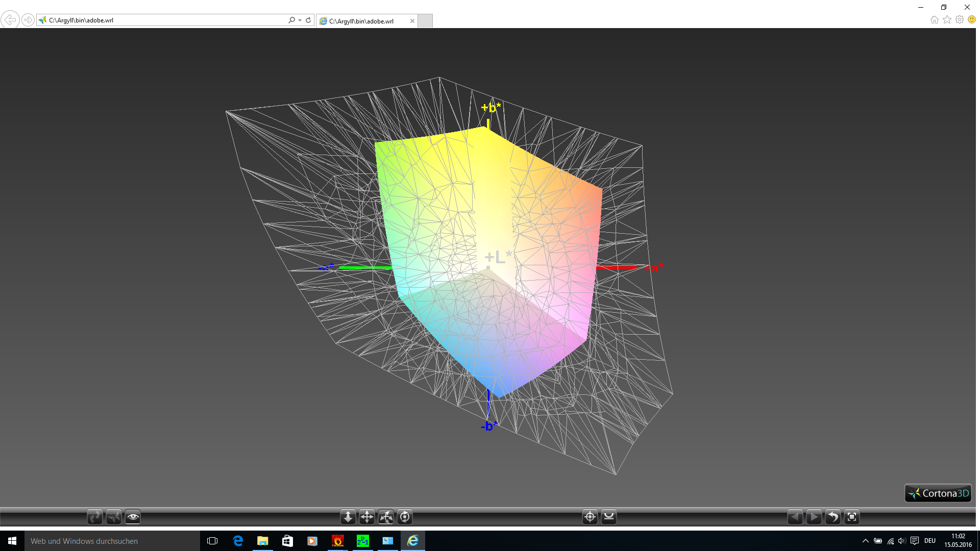Open a new blank browser tab
Viewport: 980px width, 551px height.
pyautogui.click(x=425, y=21)
